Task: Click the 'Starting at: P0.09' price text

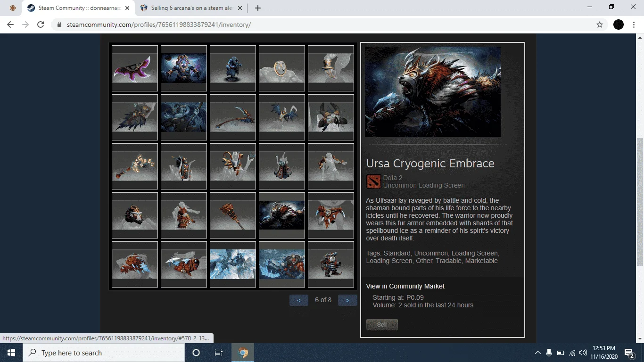Action: pos(398,297)
